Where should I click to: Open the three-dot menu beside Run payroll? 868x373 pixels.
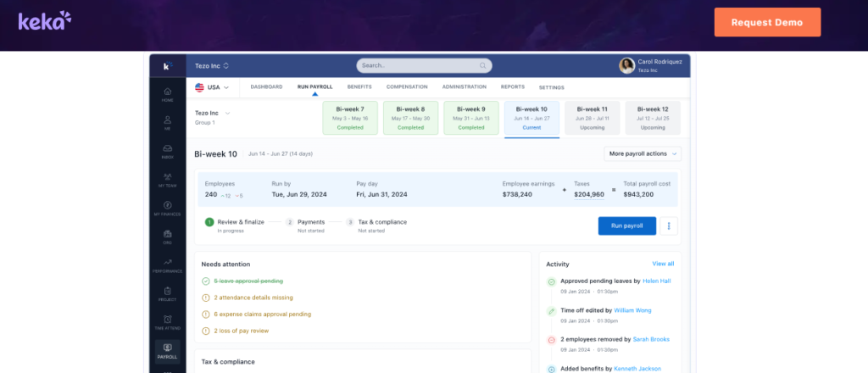click(x=669, y=225)
